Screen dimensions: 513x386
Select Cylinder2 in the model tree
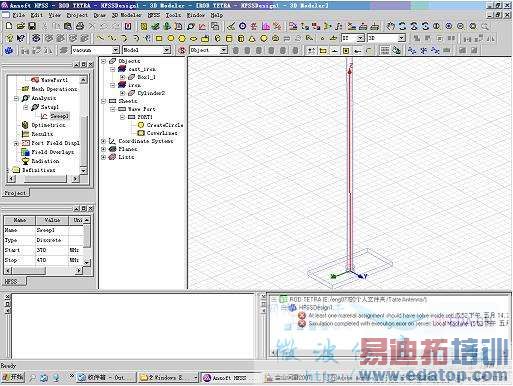click(x=151, y=93)
